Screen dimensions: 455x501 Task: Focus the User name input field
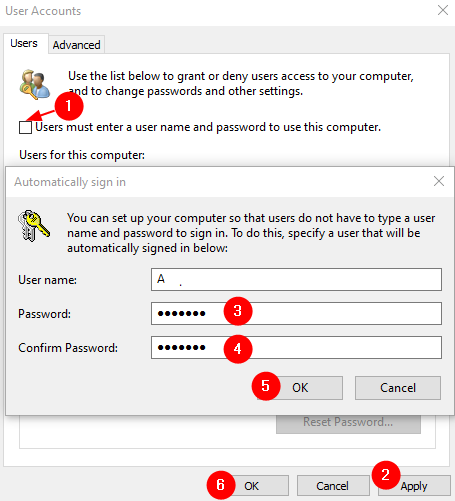click(x=296, y=279)
